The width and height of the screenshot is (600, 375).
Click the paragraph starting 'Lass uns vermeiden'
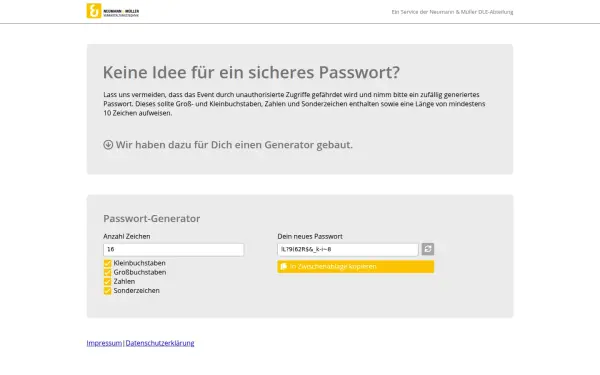294,104
